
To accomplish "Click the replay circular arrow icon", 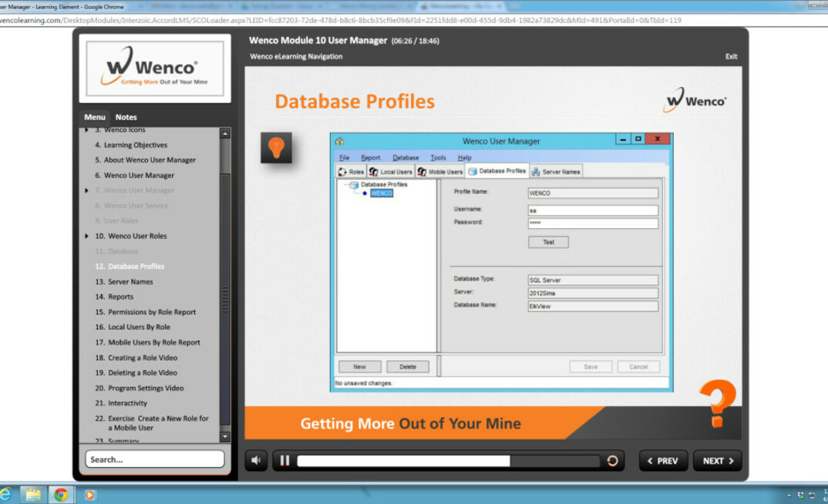I will pos(612,461).
